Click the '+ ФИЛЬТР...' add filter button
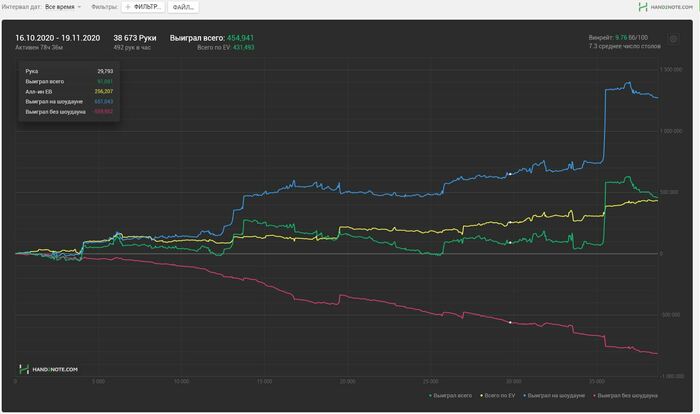Image resolution: width=700 pixels, height=414 pixels. pyautogui.click(x=143, y=7)
